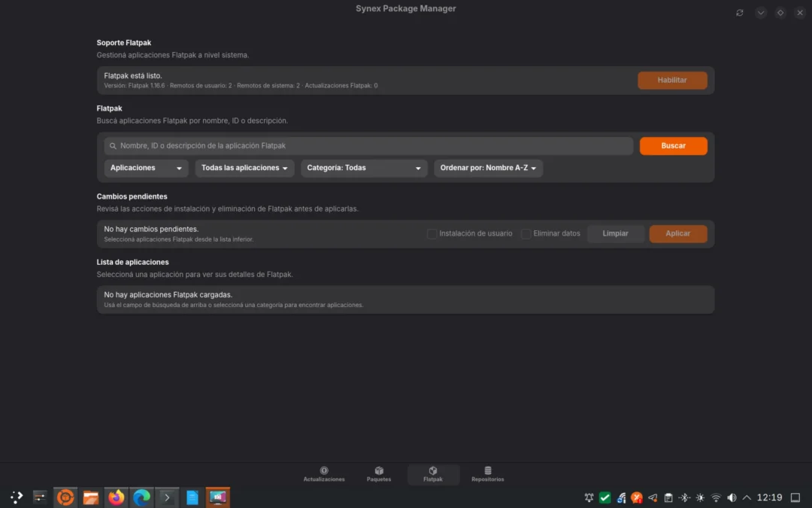
Task: Expand the Categoría: Todas dropdown
Action: tap(364, 168)
